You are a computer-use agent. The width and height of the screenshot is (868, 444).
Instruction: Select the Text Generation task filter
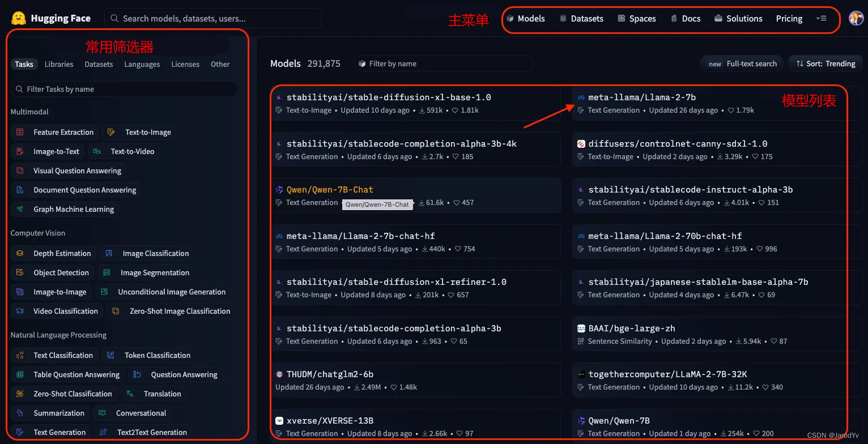[x=51, y=432]
